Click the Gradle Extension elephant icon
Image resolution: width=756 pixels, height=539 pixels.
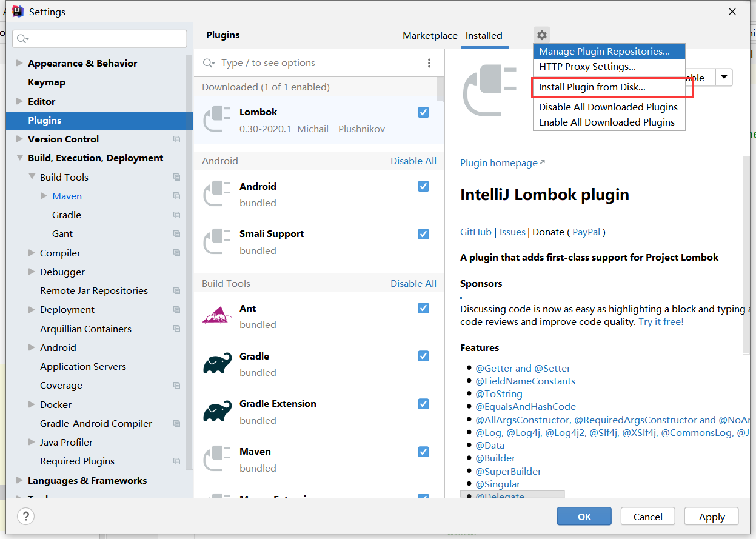217,411
